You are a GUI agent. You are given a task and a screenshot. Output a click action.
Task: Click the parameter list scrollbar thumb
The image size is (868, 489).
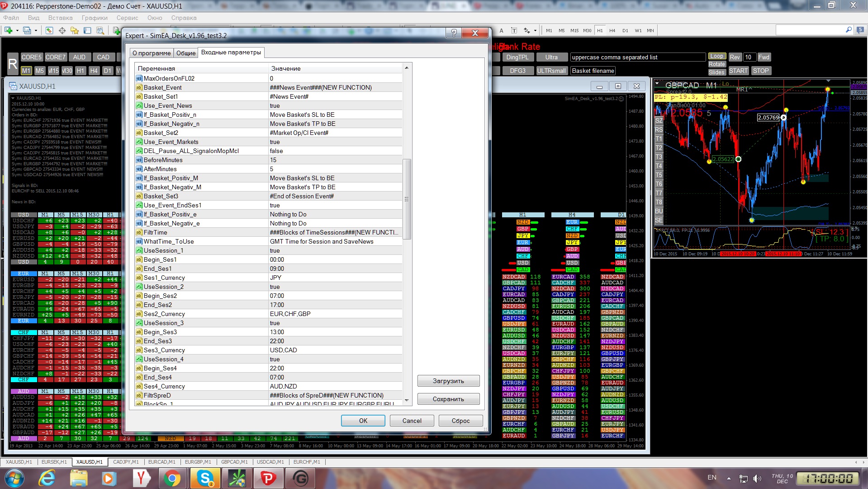407,199
